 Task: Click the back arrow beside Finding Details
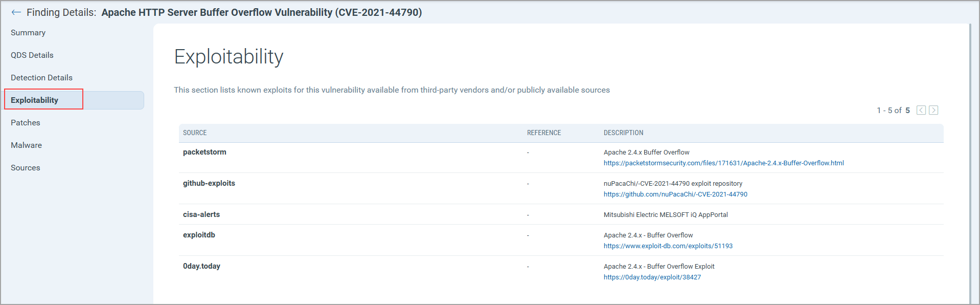click(16, 12)
